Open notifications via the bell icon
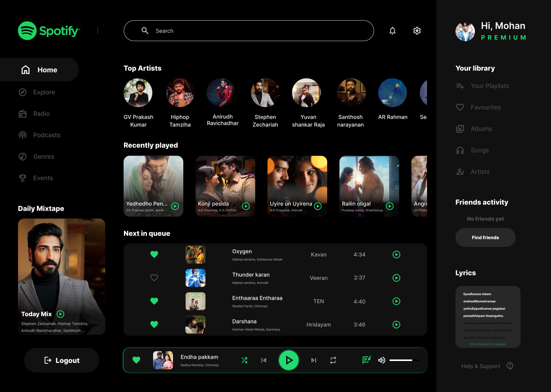The height and width of the screenshot is (392, 551). coord(392,31)
